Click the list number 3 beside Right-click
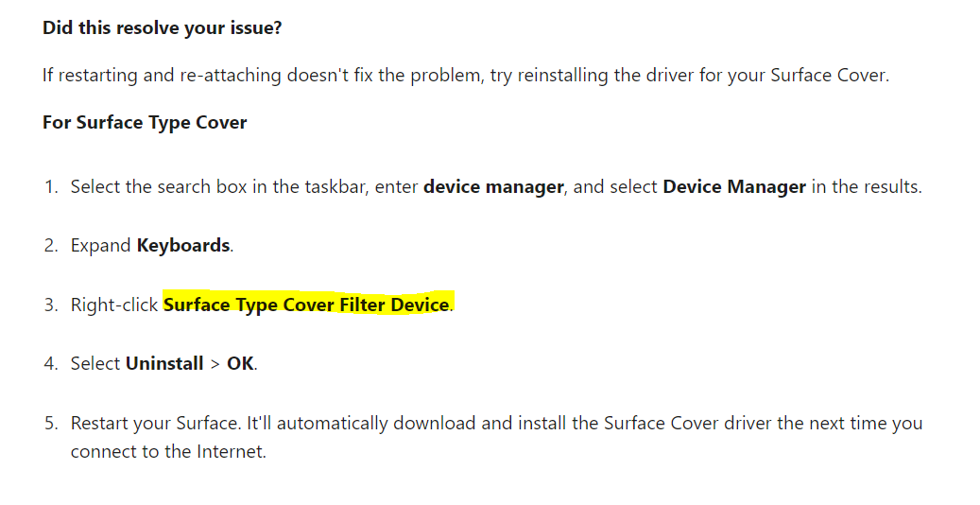Screen dimensions: 980x505 (x=51, y=305)
